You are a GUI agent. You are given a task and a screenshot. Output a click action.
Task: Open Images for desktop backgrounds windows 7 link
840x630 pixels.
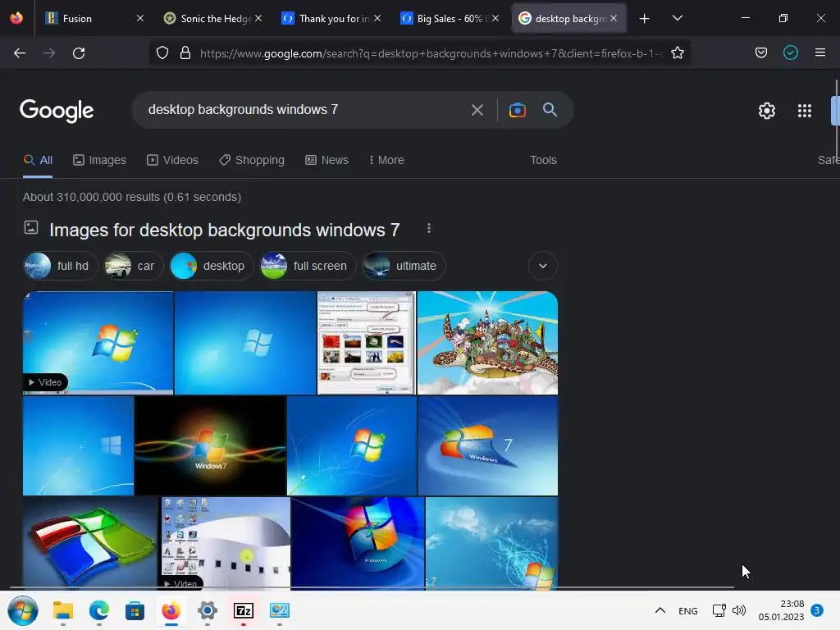pyautogui.click(x=225, y=230)
